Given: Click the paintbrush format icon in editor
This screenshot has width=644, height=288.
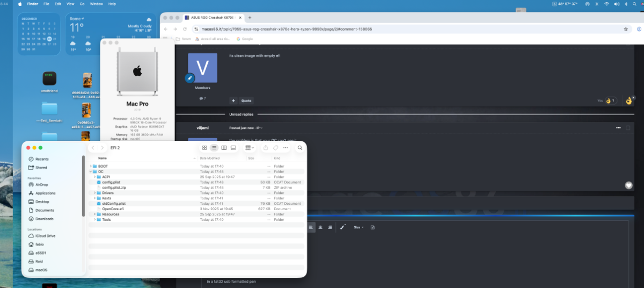Looking at the screenshot, I should point(343,227).
